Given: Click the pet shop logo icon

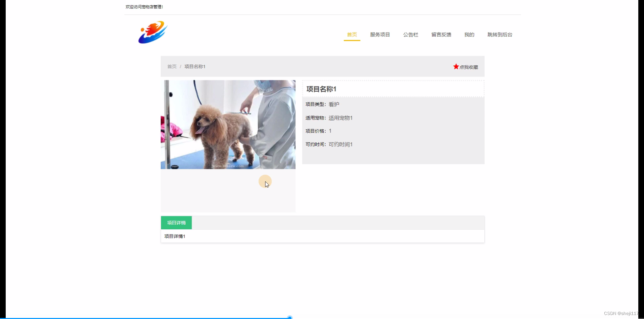Looking at the screenshot, I should click(152, 33).
